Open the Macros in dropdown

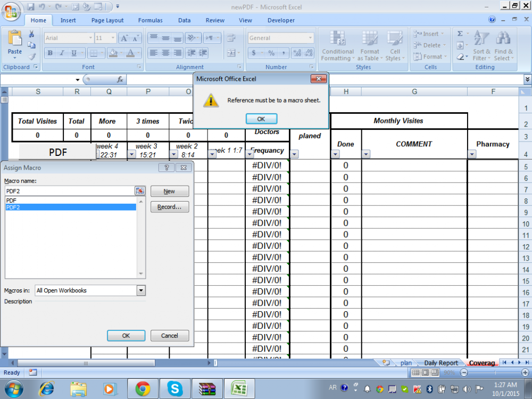click(141, 290)
